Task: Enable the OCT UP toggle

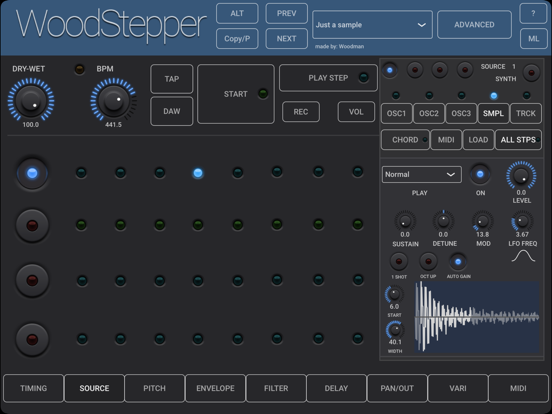Action: 428,262
